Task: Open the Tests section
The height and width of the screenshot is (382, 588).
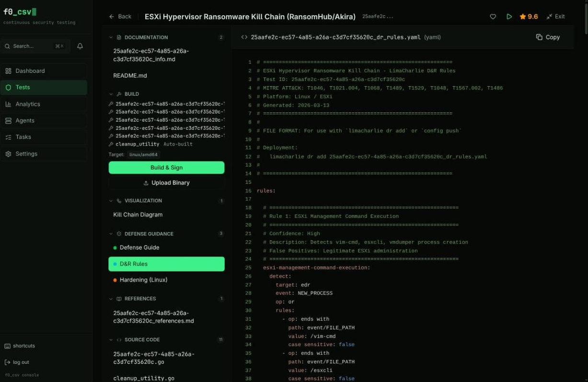Action: pos(44,87)
